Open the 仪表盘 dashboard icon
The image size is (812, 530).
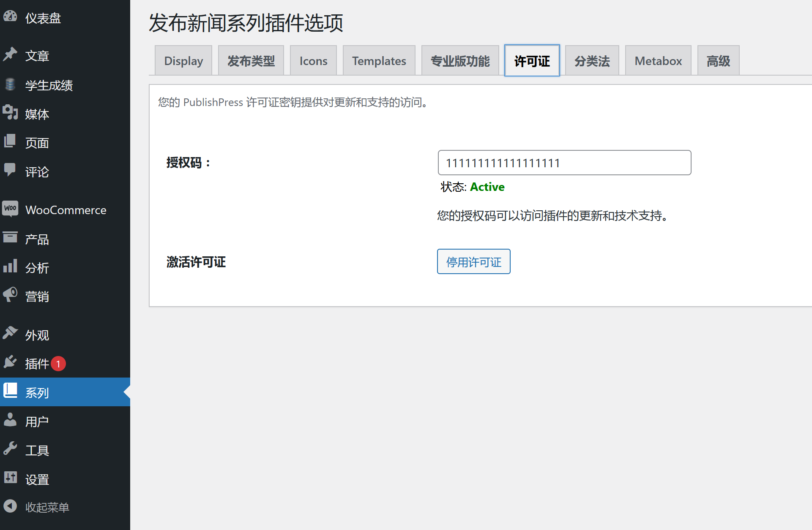11,17
